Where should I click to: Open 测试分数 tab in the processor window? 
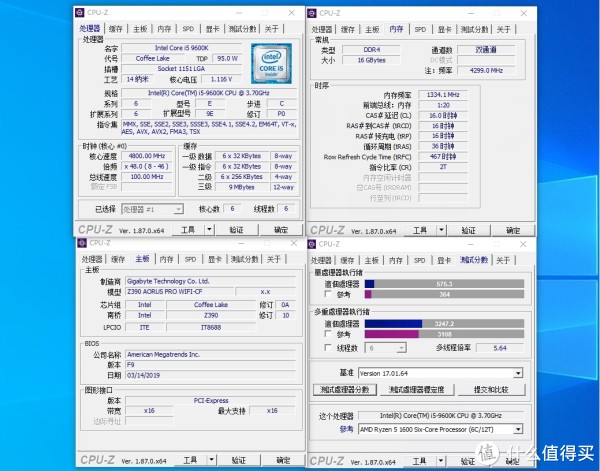tap(242, 29)
